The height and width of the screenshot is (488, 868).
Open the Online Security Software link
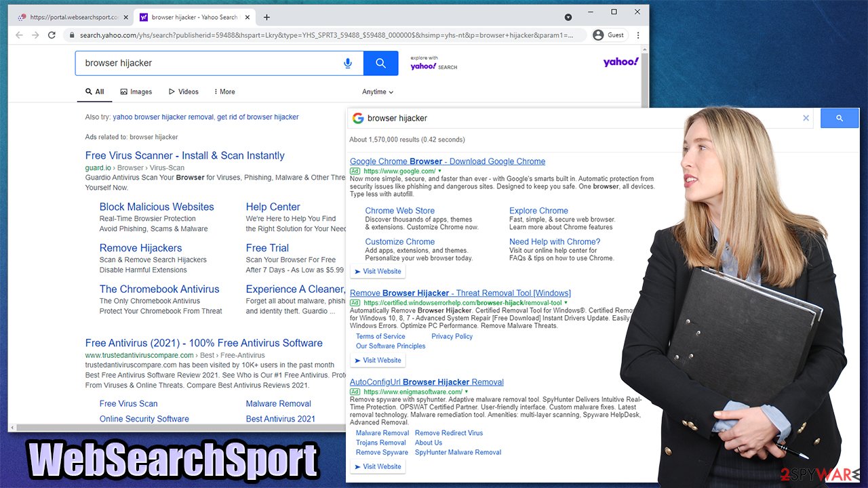144,419
